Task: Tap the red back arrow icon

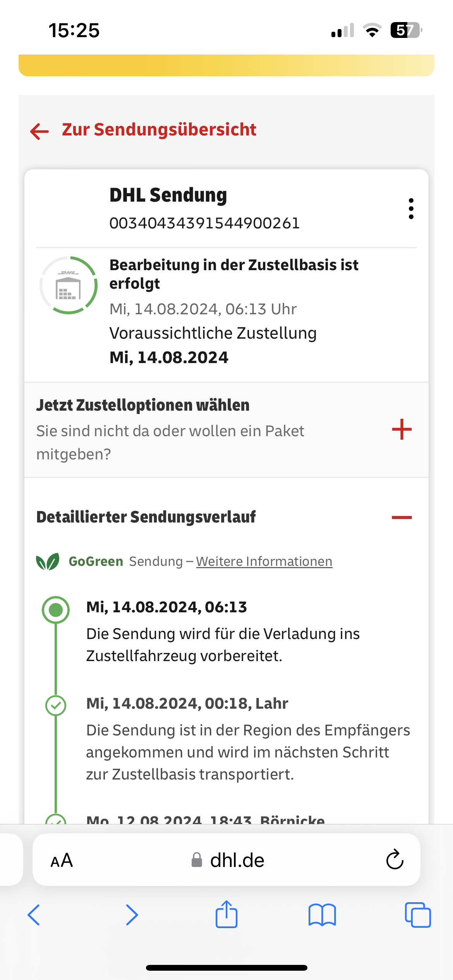Action: [x=39, y=131]
